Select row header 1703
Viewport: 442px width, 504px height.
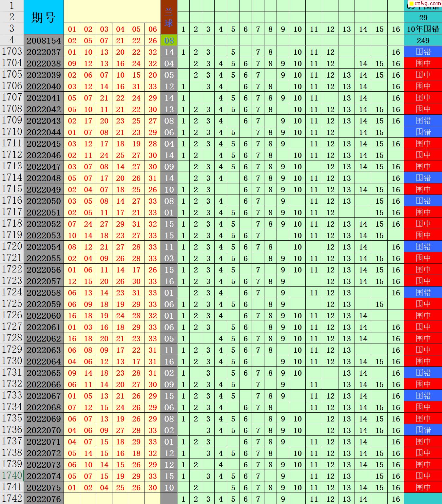(12, 52)
